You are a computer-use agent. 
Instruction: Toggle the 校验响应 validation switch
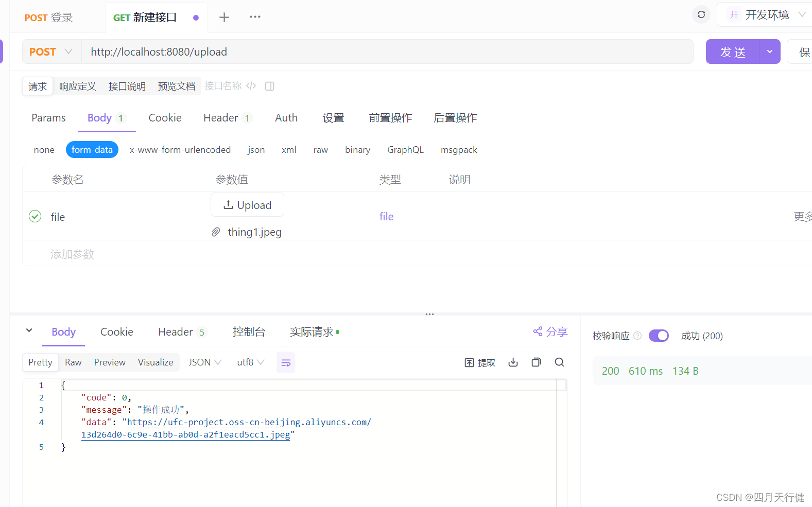point(659,336)
